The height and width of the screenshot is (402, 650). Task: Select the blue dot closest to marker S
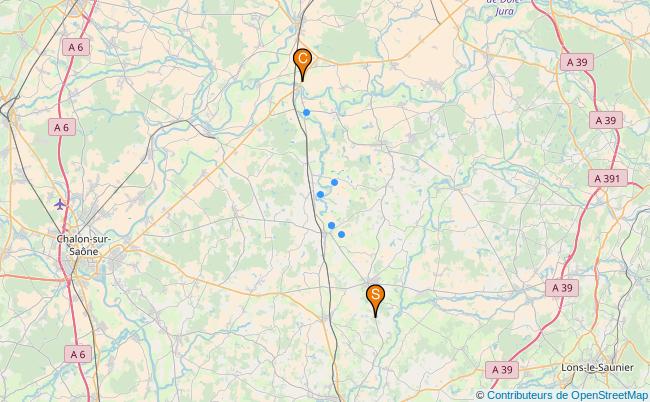click(342, 234)
